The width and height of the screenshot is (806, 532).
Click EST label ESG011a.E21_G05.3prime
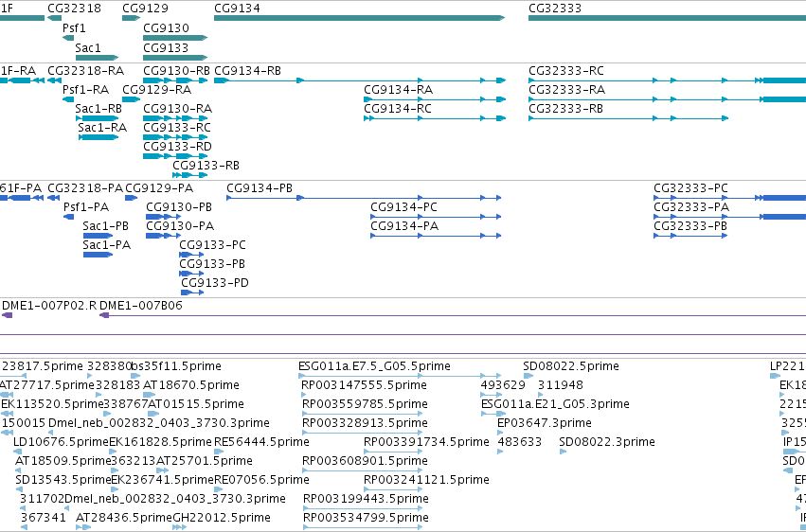click(x=555, y=404)
